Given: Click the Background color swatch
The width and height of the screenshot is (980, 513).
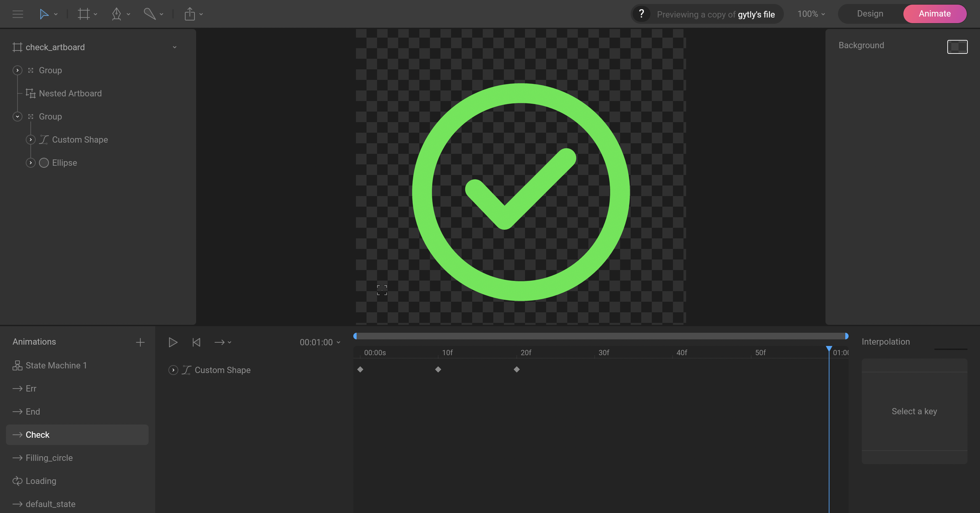Looking at the screenshot, I should 957,47.
